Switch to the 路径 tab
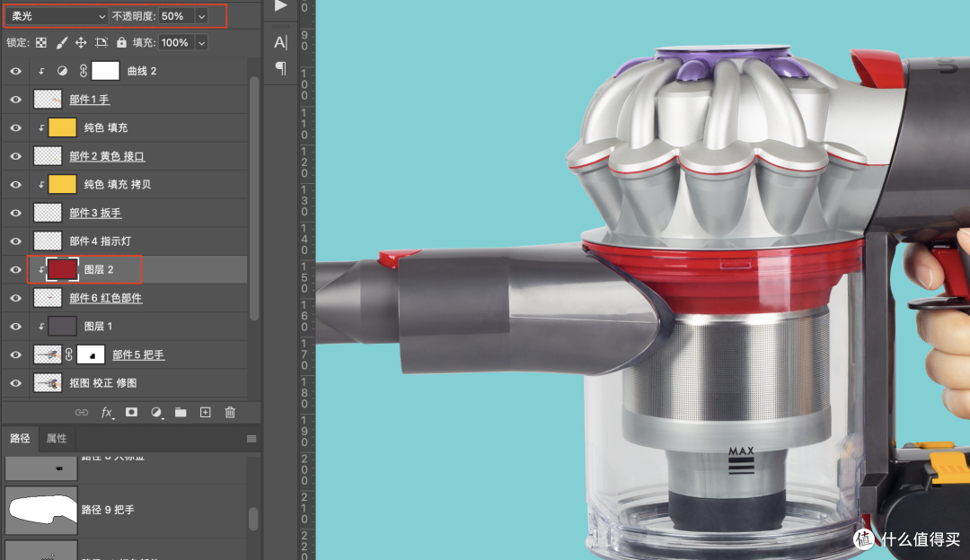The width and height of the screenshot is (970, 560). (x=20, y=438)
